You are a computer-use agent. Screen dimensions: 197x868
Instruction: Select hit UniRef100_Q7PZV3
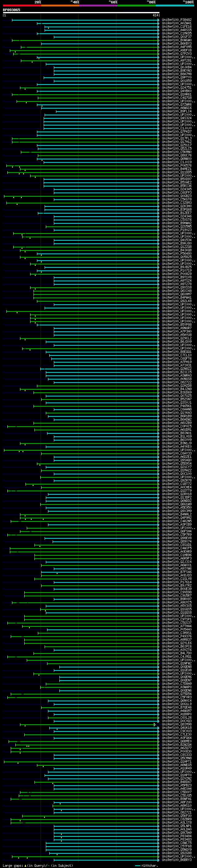(177, 54)
